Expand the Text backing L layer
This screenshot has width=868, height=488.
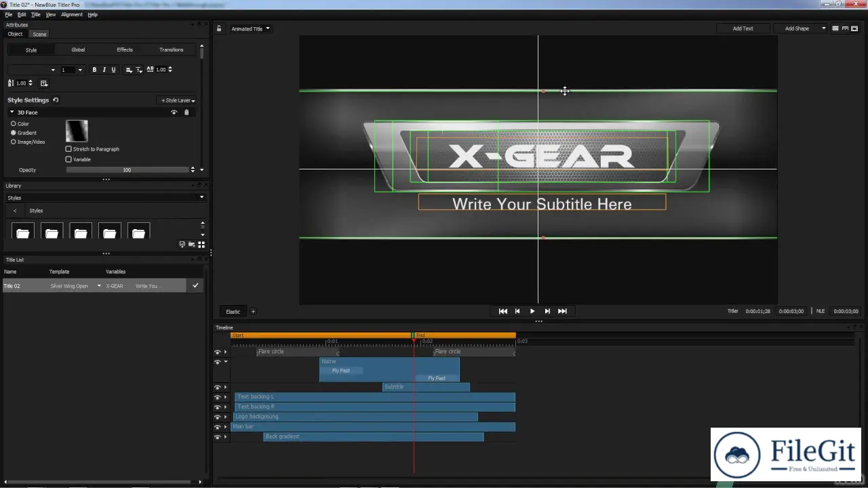point(226,397)
